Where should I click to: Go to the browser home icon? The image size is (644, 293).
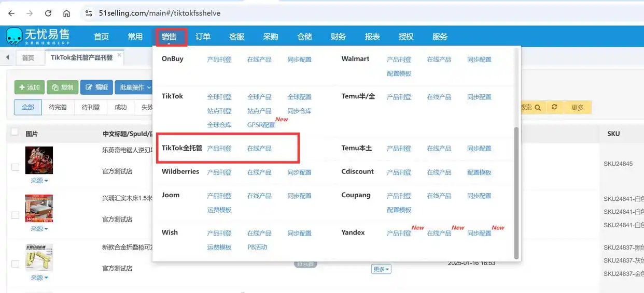66,13
